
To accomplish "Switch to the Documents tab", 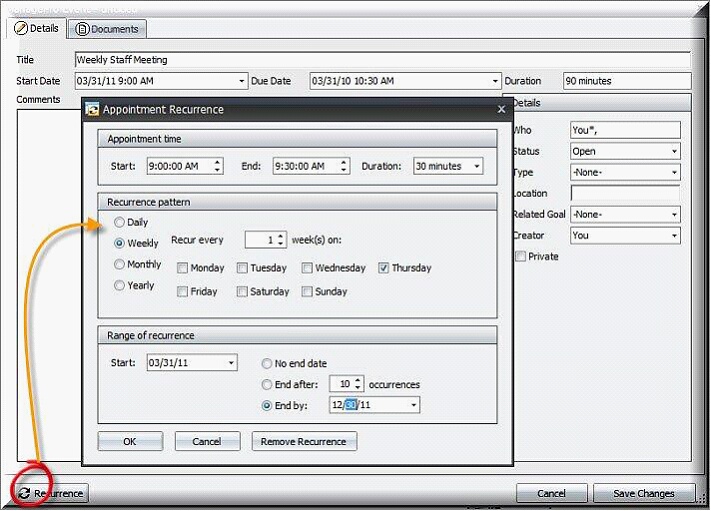I will (107, 29).
